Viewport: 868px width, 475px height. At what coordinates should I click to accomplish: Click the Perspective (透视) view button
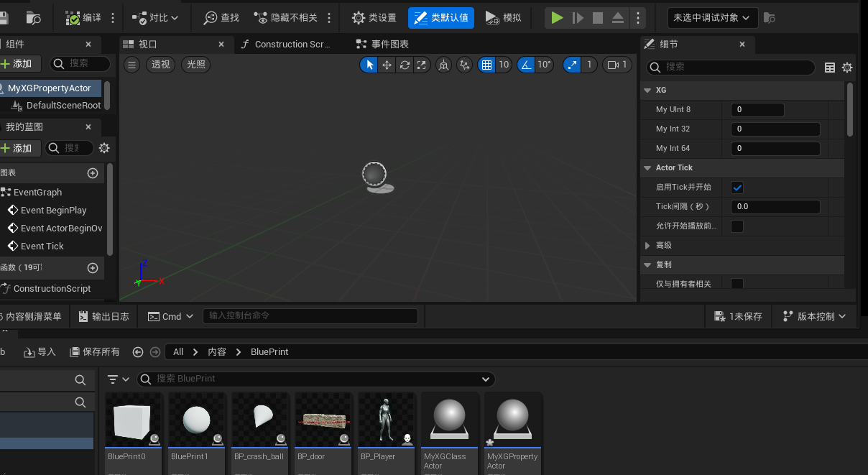coord(160,65)
